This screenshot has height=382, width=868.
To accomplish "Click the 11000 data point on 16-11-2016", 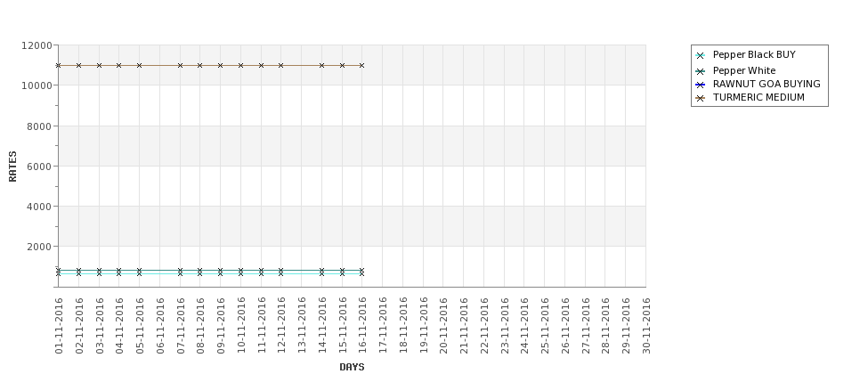I will (x=361, y=65).
